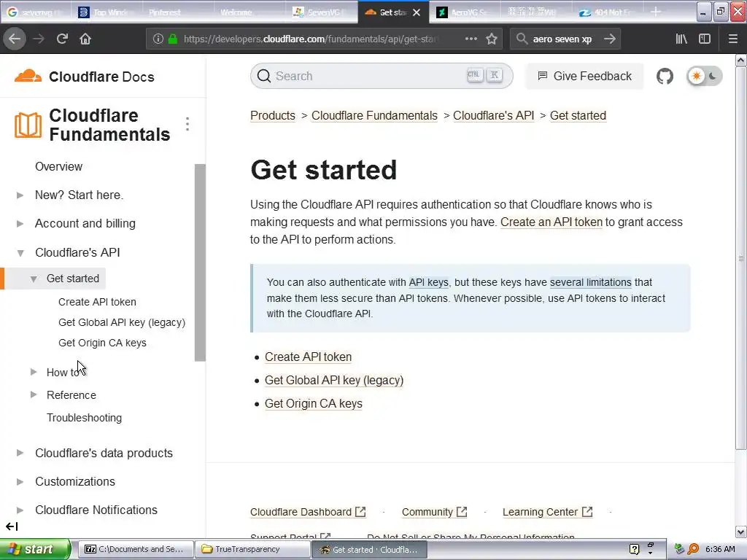Toggle the light/dark theme switch
This screenshot has width=747, height=560.
(x=705, y=76)
